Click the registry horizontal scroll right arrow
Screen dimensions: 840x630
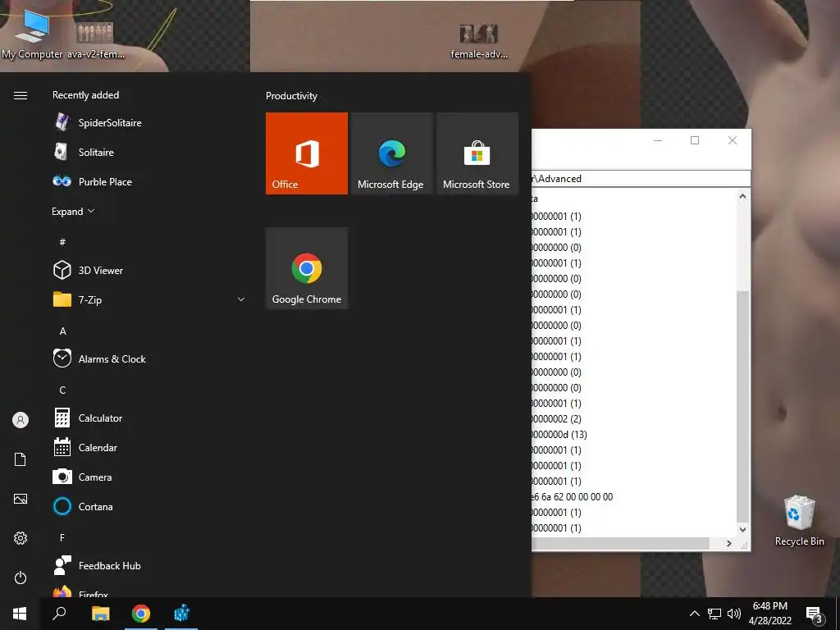click(728, 543)
